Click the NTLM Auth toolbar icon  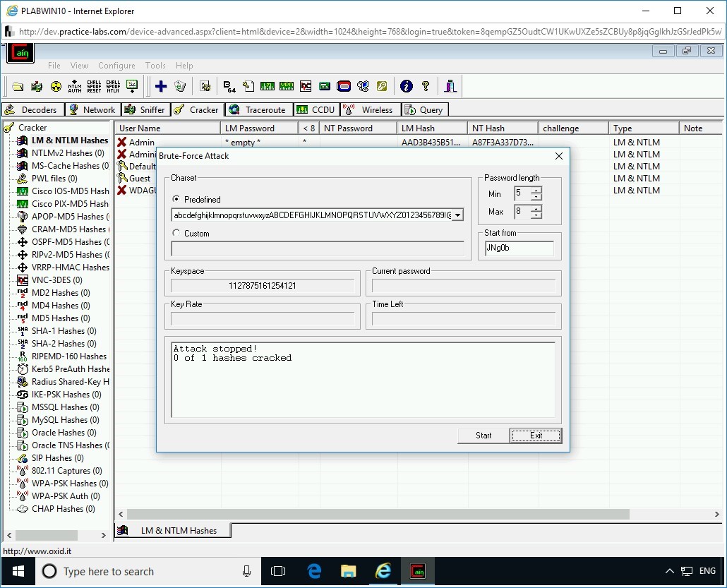[x=75, y=86]
